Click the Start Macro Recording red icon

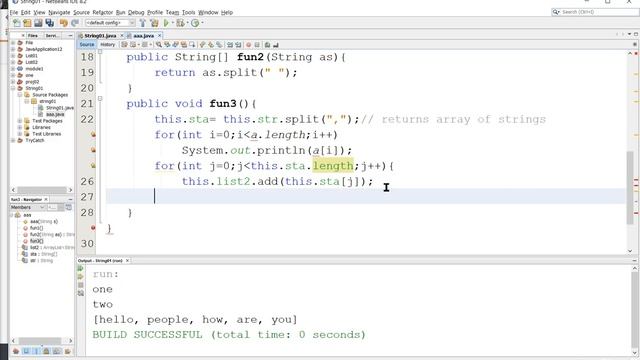248,44
